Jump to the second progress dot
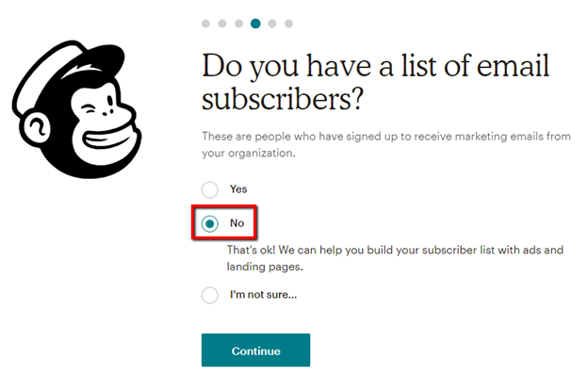 coord(222,23)
